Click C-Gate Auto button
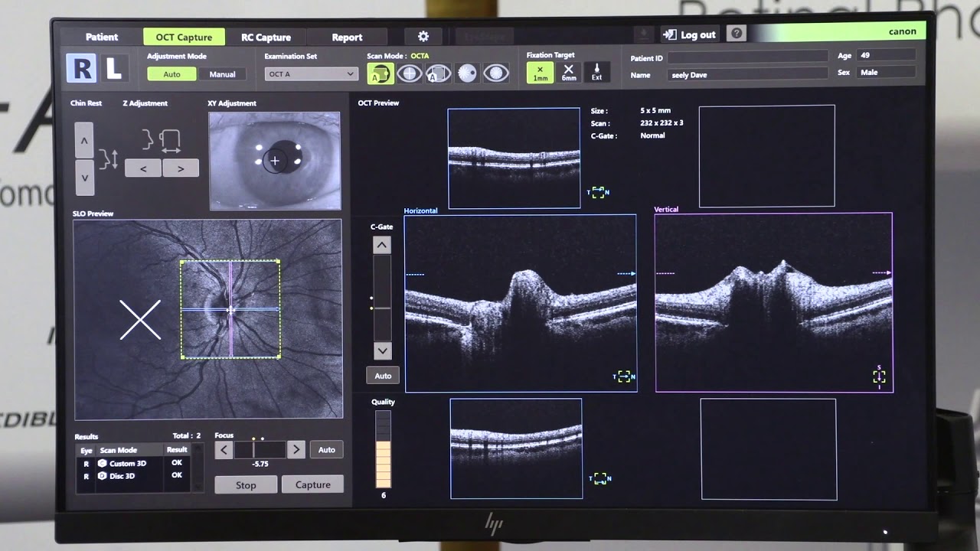 pyautogui.click(x=383, y=376)
